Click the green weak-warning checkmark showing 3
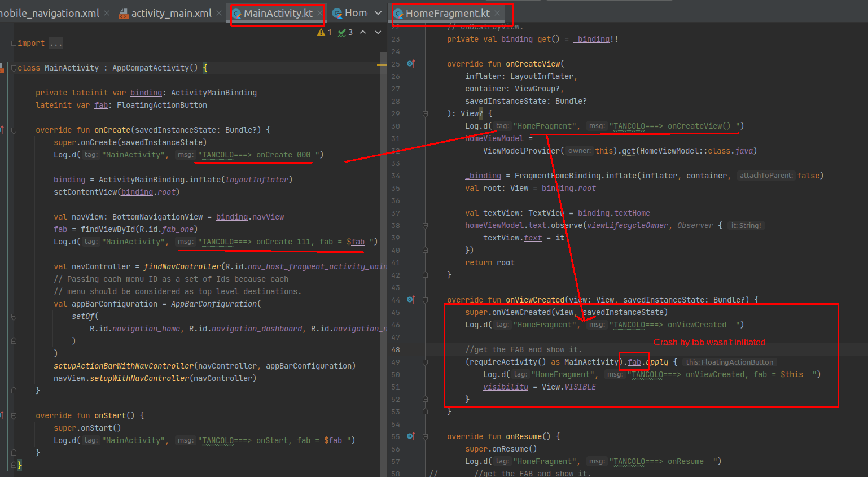Image resolution: width=868 pixels, height=477 pixels. [345, 33]
